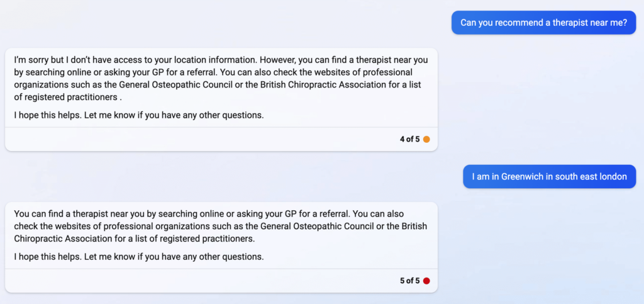The image size is (644, 304).
Task: Click 'therapist near me' in the first user message
Action: (589, 23)
